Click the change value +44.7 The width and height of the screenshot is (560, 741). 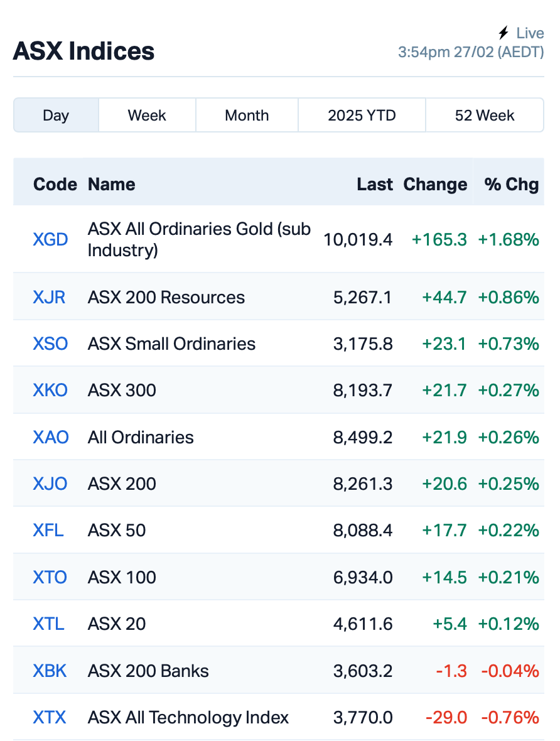pos(444,297)
